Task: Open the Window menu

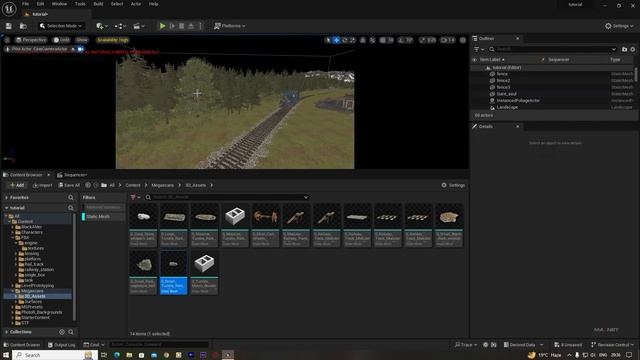Action: pos(60,4)
